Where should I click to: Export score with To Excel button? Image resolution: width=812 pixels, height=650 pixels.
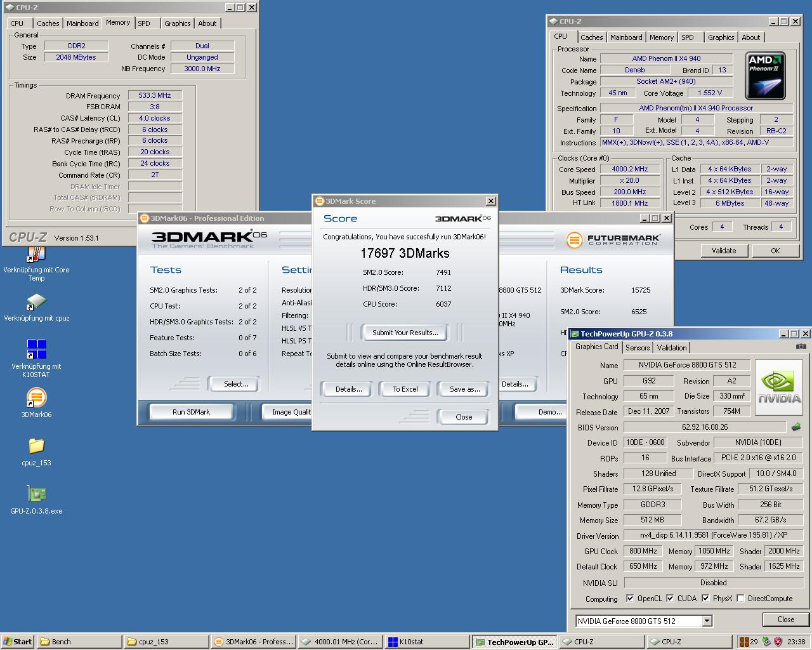click(405, 389)
